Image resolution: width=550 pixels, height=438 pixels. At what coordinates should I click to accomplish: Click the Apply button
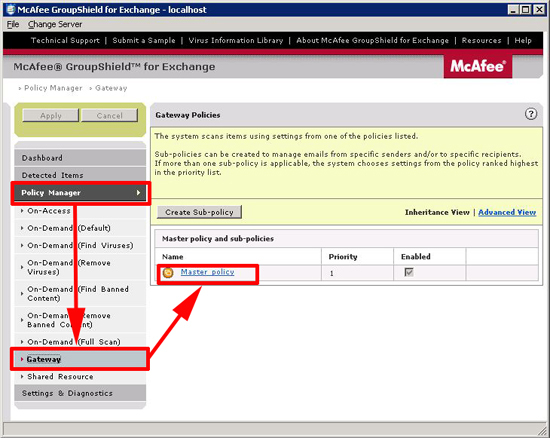(51, 115)
